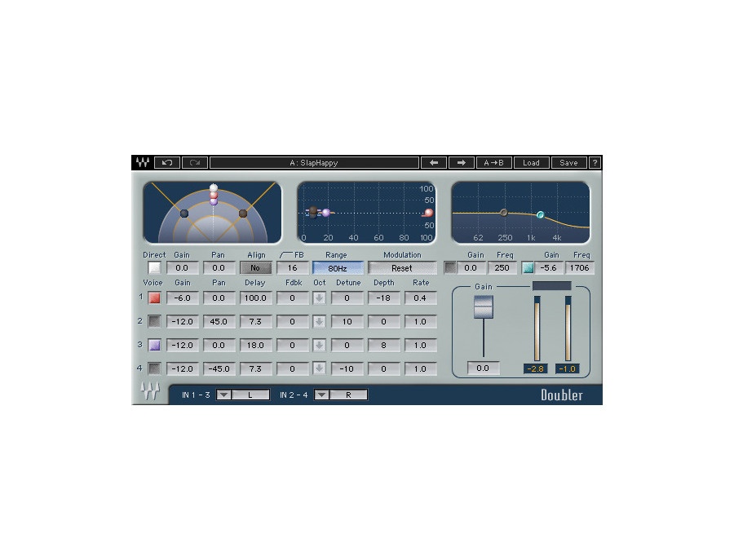This screenshot has width=734, height=560.
Task: Click the Load button
Action: (531, 162)
